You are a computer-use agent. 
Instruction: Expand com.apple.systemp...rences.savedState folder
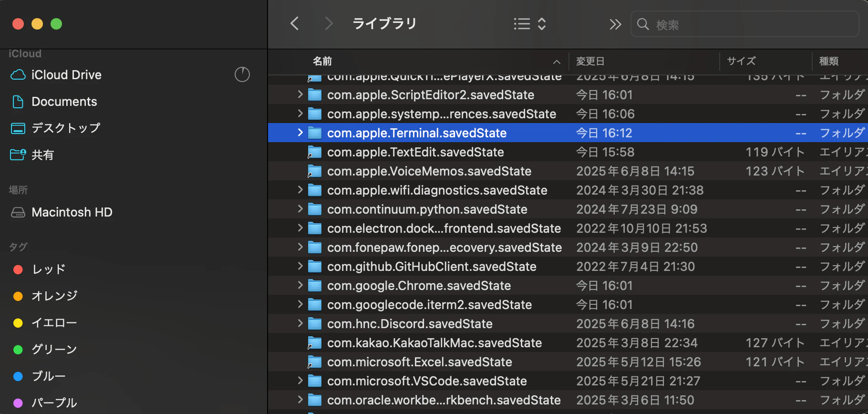pyautogui.click(x=300, y=114)
